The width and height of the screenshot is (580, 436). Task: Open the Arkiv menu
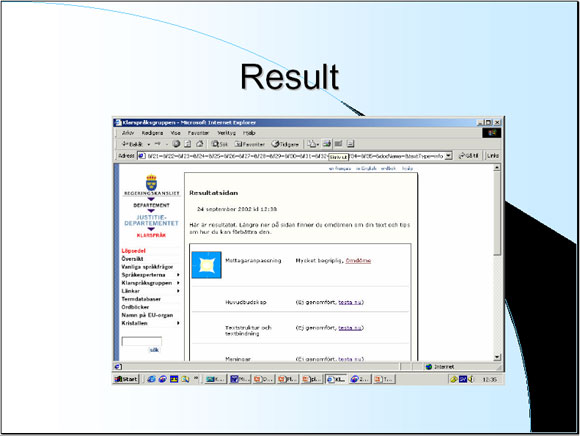128,132
